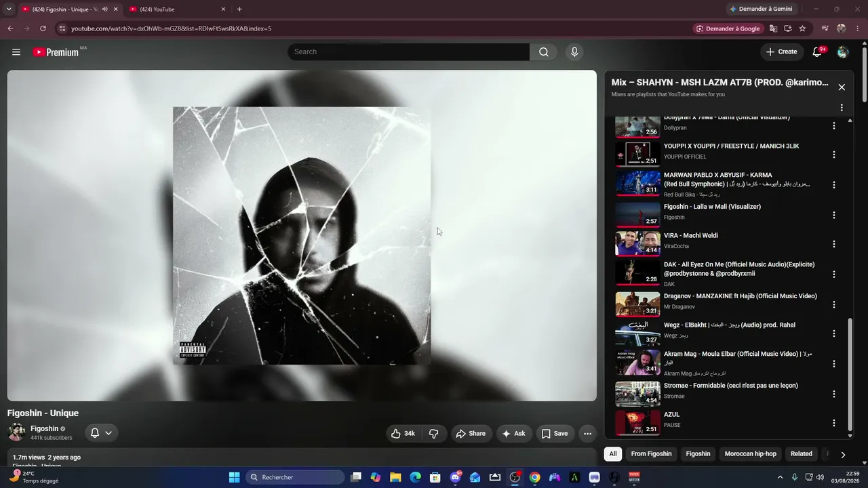The image size is (868, 488).
Task: Close the Mix playlist panel
Action: tap(842, 87)
